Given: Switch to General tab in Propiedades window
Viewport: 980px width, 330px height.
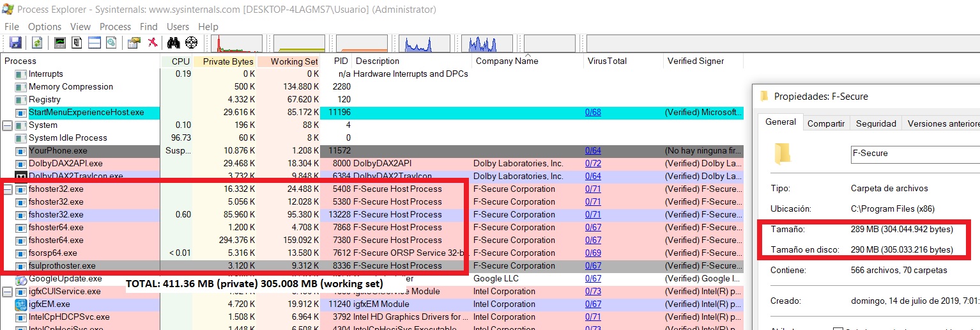Looking at the screenshot, I should 781,122.
